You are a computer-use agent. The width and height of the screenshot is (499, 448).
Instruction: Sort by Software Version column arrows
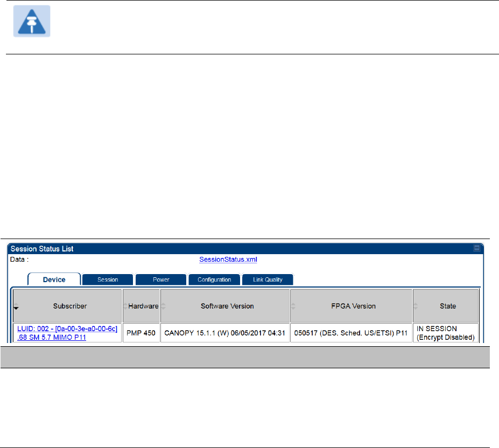(x=164, y=306)
